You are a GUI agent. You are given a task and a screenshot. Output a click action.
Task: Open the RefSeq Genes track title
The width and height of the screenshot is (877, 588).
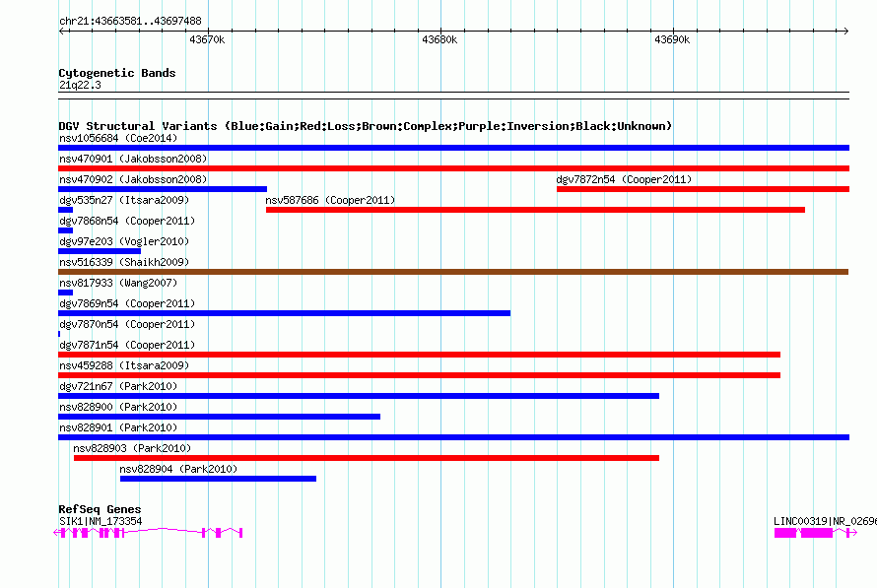point(100,509)
